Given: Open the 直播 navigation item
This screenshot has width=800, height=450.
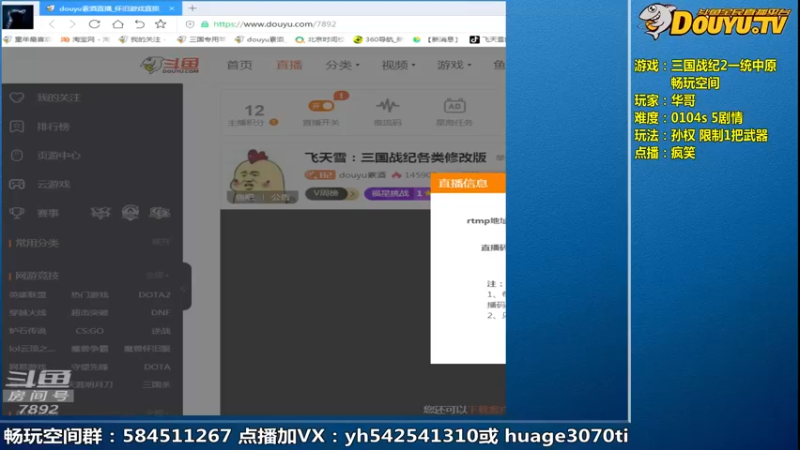Looking at the screenshot, I should [x=289, y=65].
